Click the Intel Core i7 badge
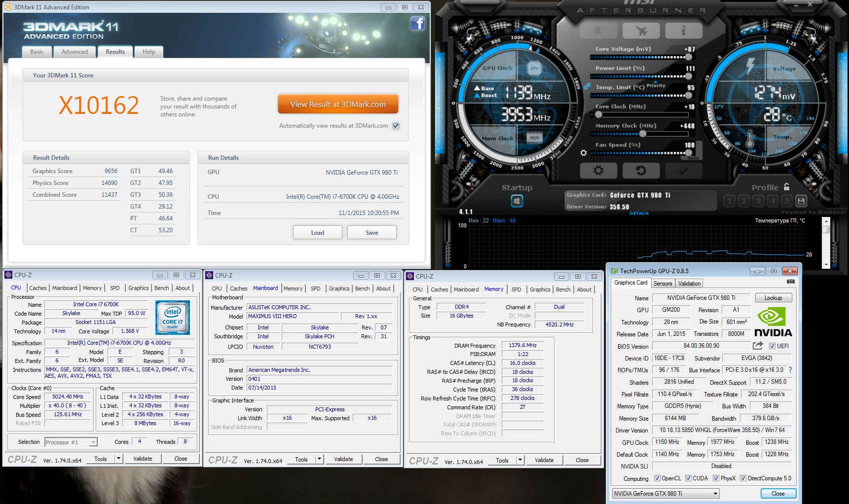The width and height of the screenshot is (849, 504). [x=172, y=318]
